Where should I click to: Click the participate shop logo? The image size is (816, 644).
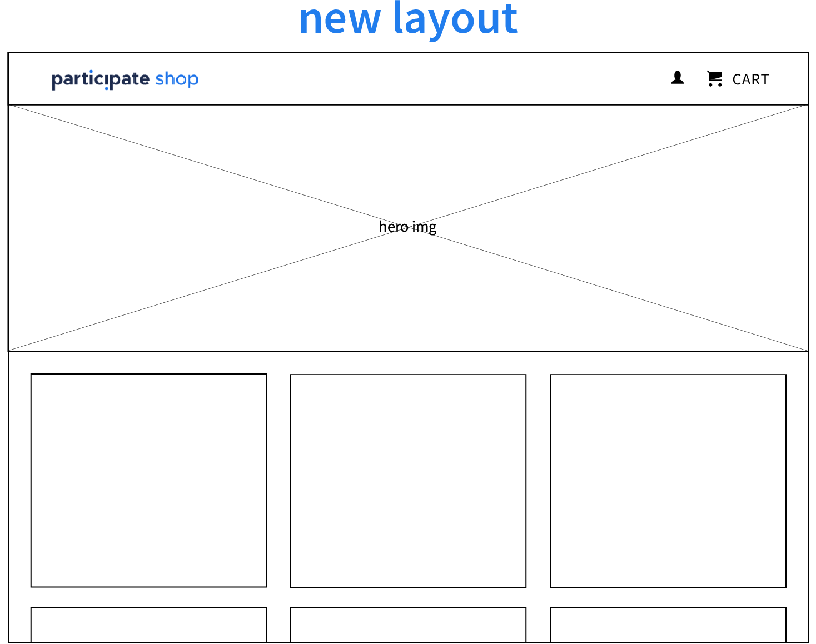coord(125,79)
